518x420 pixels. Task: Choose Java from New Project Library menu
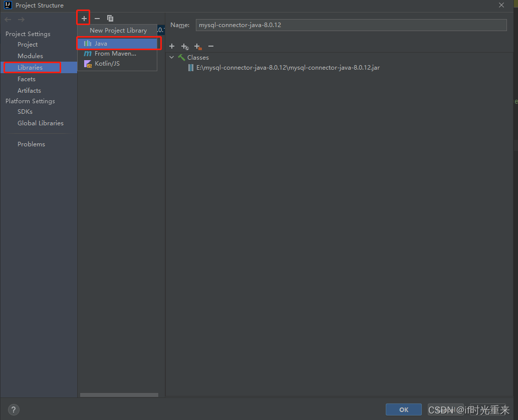click(117, 44)
